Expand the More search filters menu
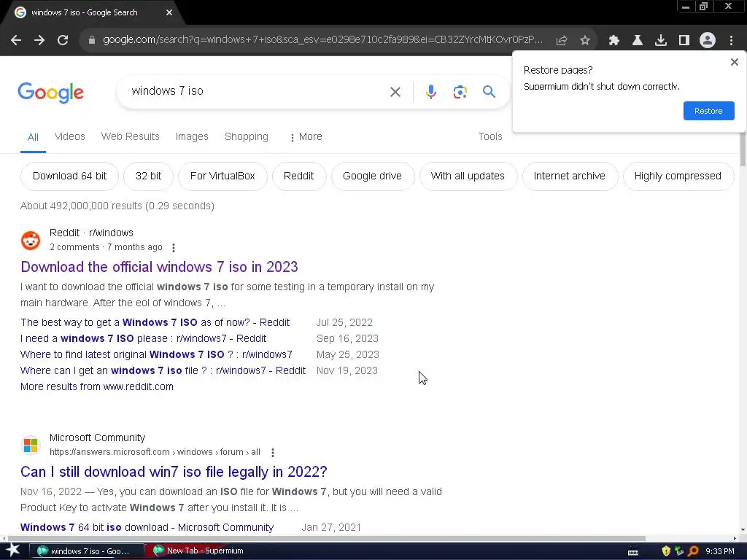The width and height of the screenshot is (747, 560). point(306,136)
